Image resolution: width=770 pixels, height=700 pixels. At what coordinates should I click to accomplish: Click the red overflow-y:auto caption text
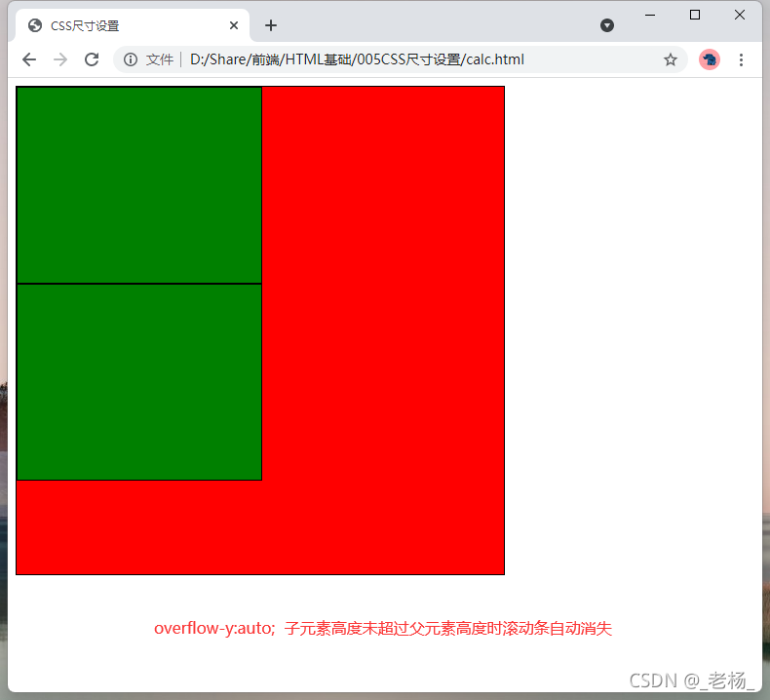coord(383,628)
